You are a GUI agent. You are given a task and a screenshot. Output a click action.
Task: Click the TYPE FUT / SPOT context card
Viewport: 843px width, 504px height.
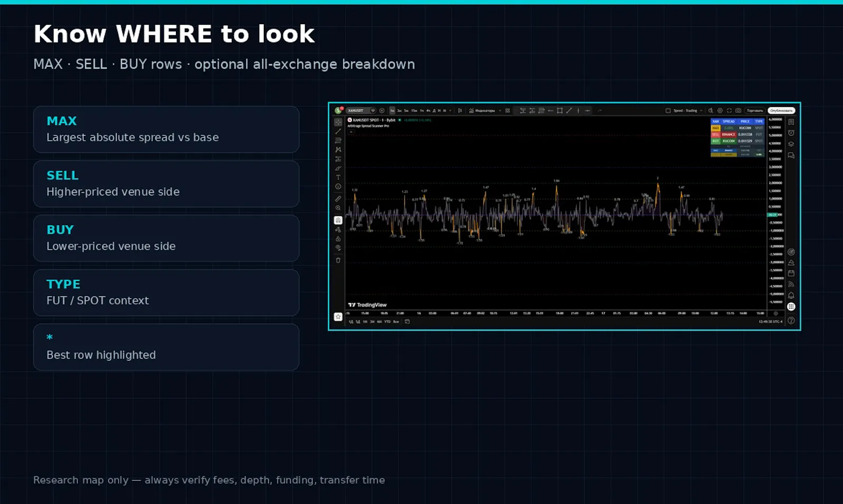[166, 293]
